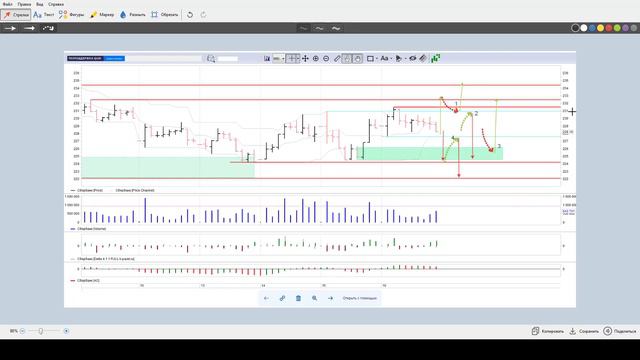Choose the dashed curved arrow style
This screenshot has height=360, width=640.
pyautogui.click(x=49, y=28)
